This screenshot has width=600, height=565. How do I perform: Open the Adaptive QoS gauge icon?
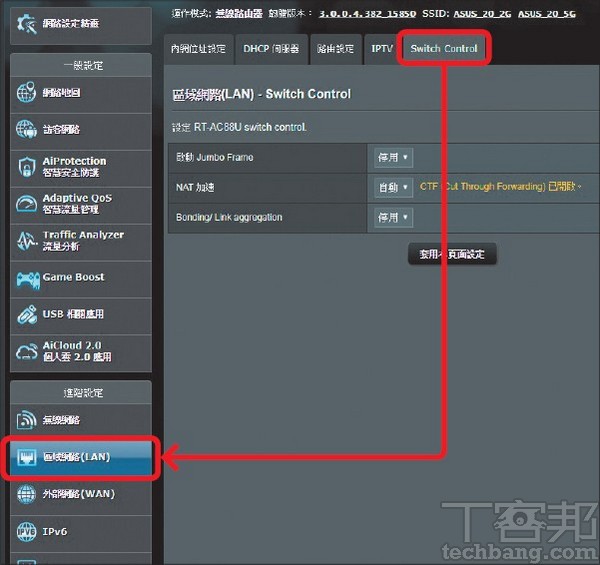click(x=27, y=204)
